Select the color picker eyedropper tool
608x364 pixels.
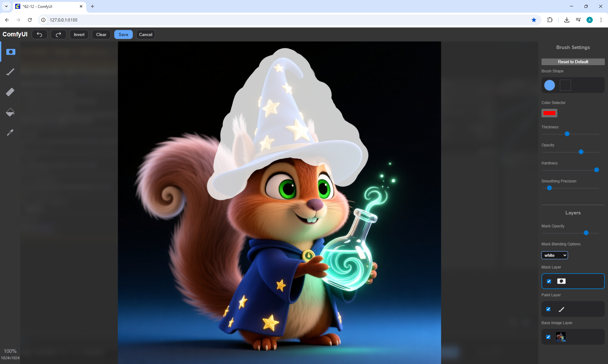(10, 133)
